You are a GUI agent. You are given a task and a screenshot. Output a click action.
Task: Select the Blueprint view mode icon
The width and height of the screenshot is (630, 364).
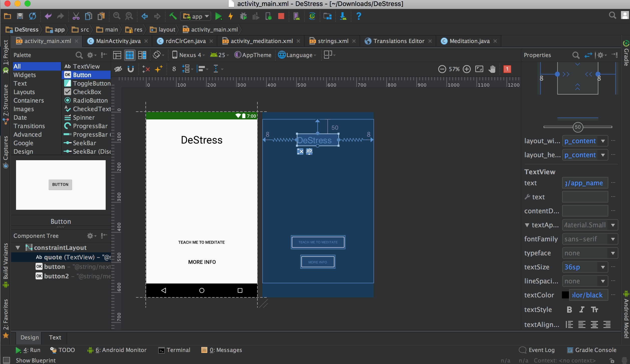pos(130,55)
